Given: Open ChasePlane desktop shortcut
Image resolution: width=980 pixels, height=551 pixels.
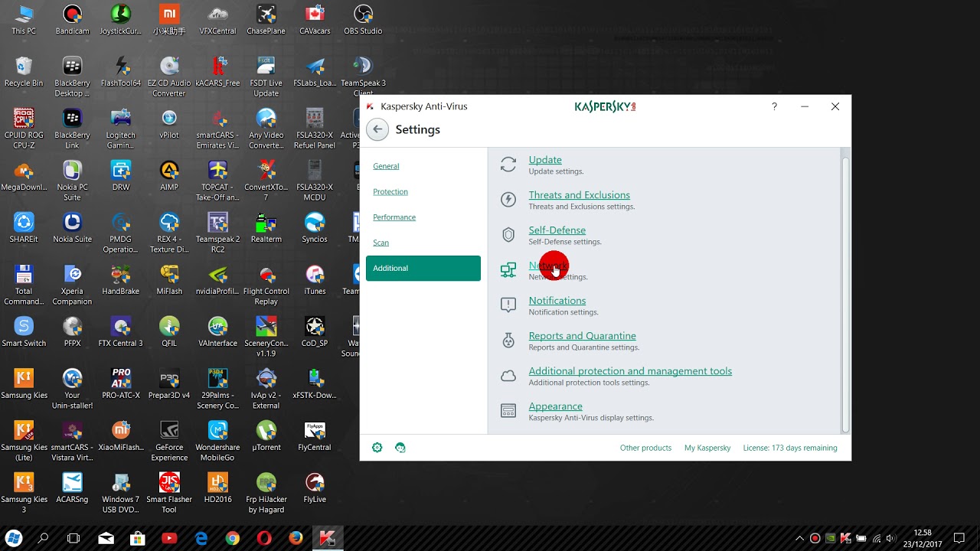Looking at the screenshot, I should pos(266,20).
